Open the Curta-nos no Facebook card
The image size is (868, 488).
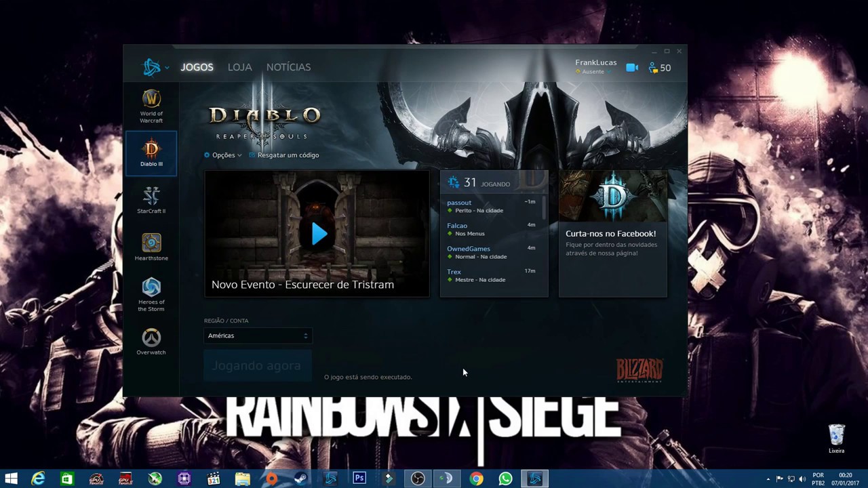click(612, 233)
